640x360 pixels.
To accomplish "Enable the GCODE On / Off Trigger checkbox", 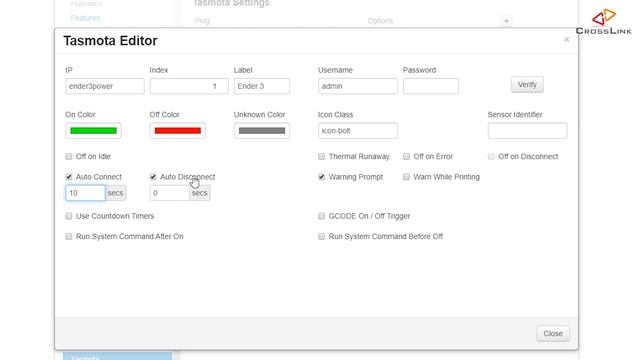I will (322, 216).
